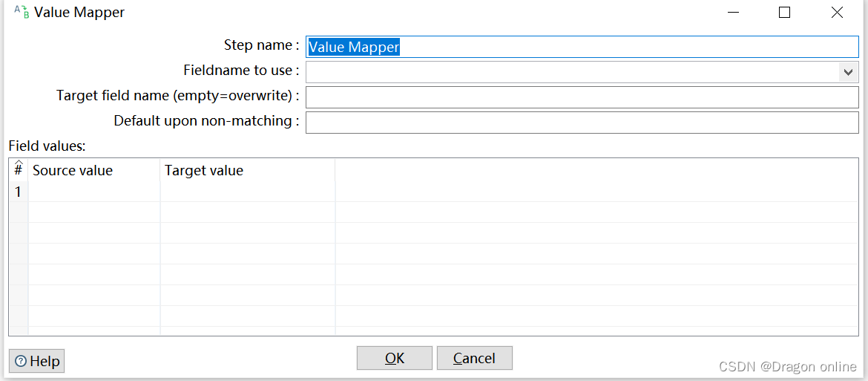Focus the Step name input field
The image size is (868, 381).
tap(582, 47)
